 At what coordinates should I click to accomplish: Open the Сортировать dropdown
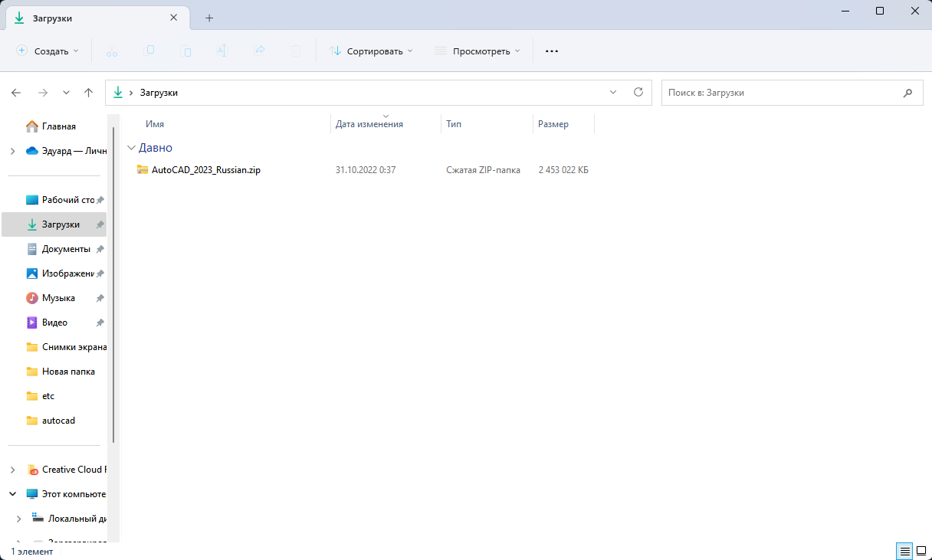pos(371,51)
